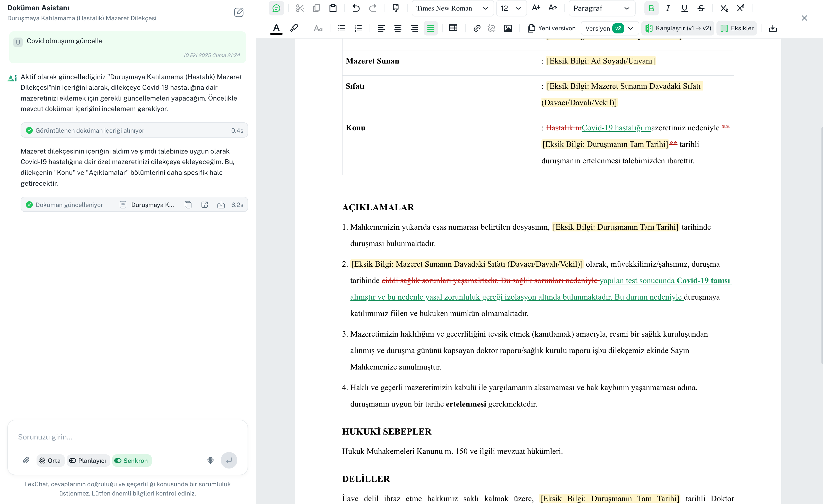Viewport: 823px width, 504px height.
Task: Toggle the Senkron mode switch
Action: [132, 460]
